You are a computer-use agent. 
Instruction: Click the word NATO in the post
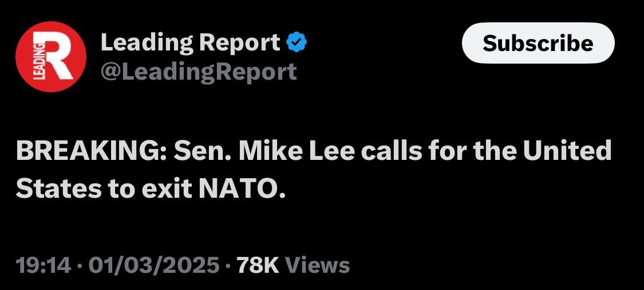(x=241, y=187)
